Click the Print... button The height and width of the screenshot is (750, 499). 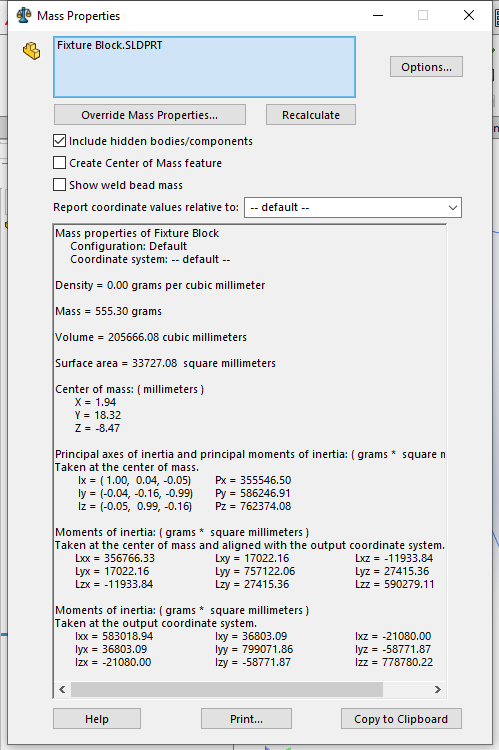[246, 719]
